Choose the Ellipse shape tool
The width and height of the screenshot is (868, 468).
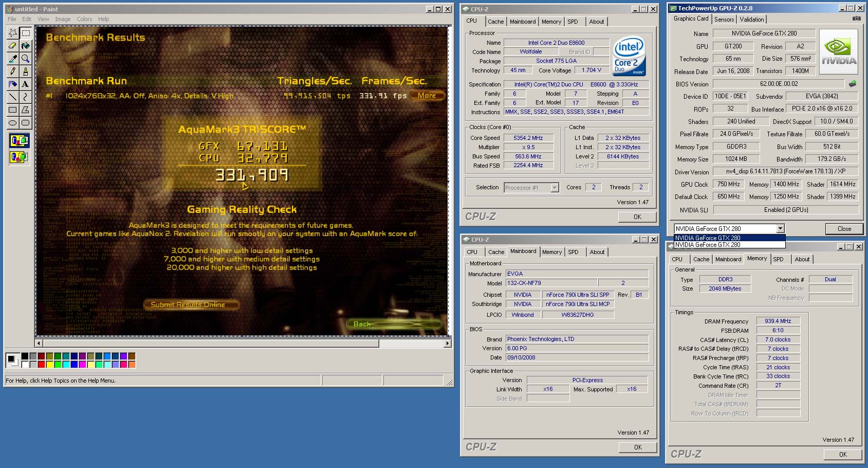click(x=13, y=122)
